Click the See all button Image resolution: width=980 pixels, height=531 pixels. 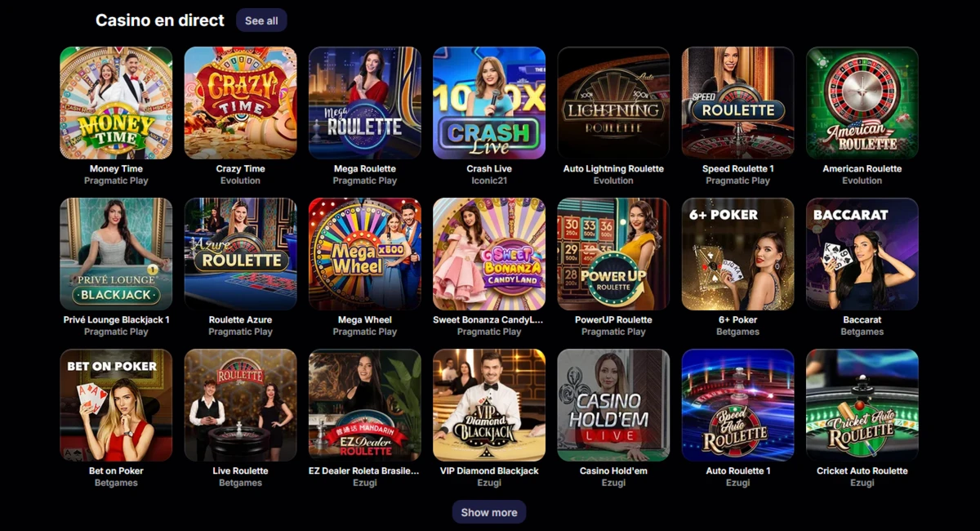click(x=261, y=20)
